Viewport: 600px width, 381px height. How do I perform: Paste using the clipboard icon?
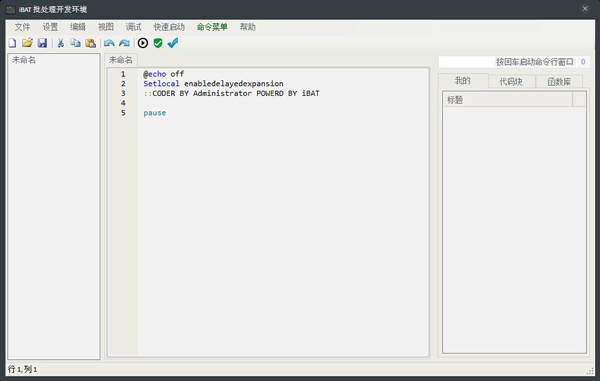click(90, 43)
